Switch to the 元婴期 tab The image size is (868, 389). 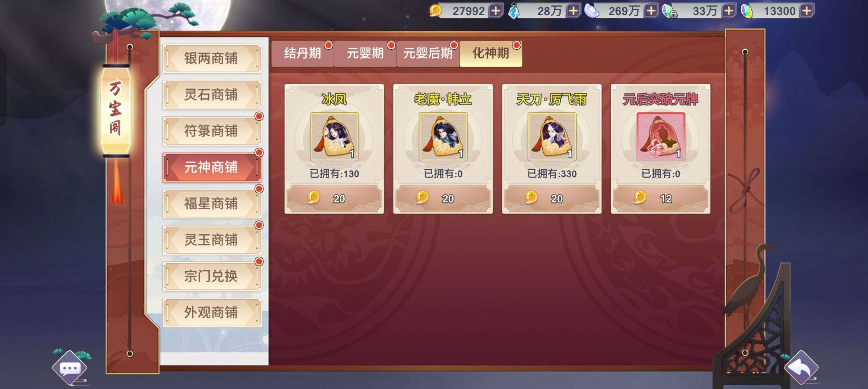click(365, 54)
